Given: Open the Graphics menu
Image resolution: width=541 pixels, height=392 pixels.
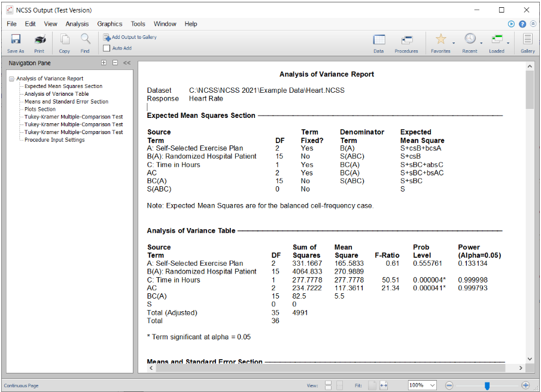Looking at the screenshot, I should point(110,24).
